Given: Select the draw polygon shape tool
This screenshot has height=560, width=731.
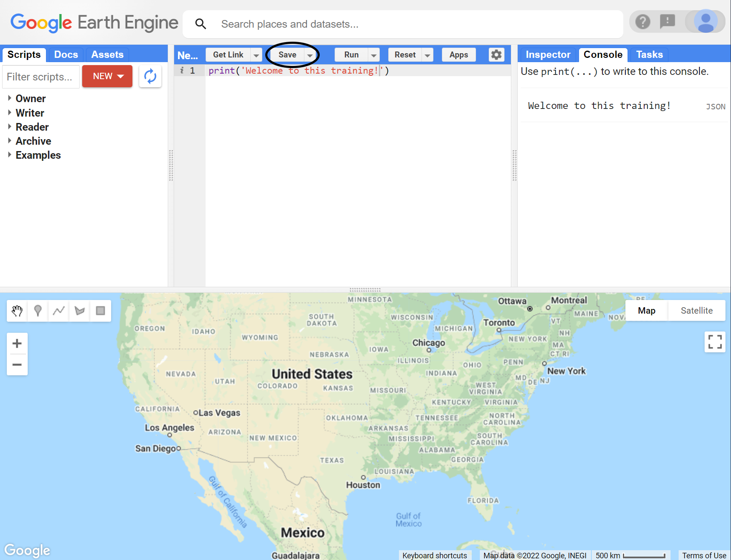Looking at the screenshot, I should pyautogui.click(x=80, y=311).
